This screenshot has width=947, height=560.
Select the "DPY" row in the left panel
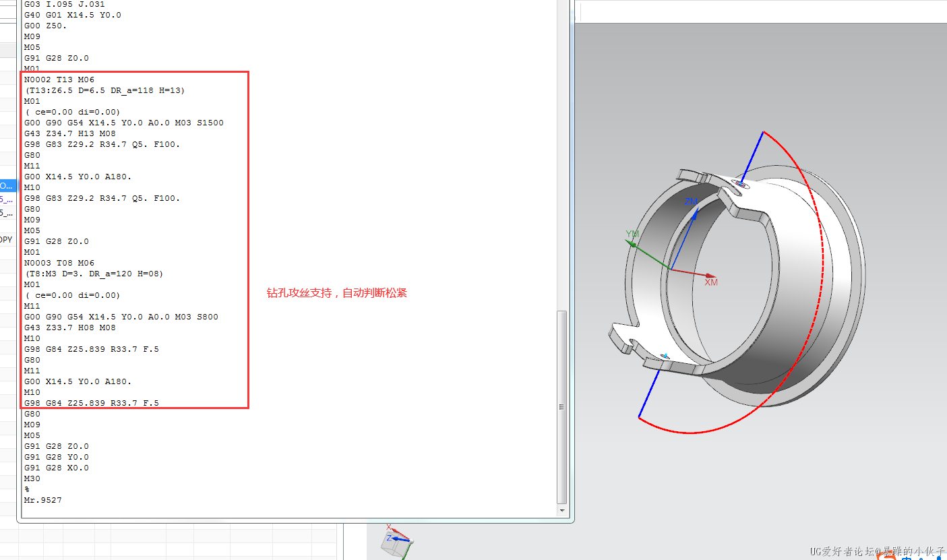coord(7,240)
